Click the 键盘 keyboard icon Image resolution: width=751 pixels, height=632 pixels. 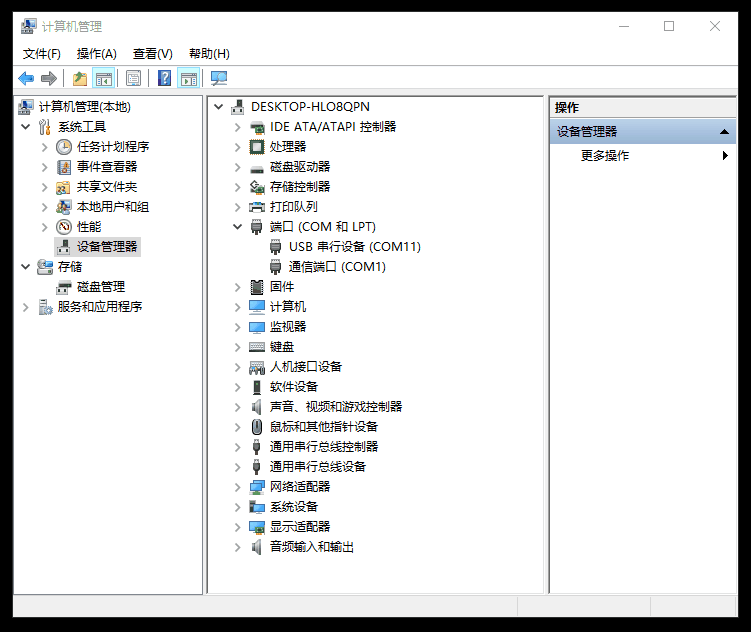coord(257,347)
